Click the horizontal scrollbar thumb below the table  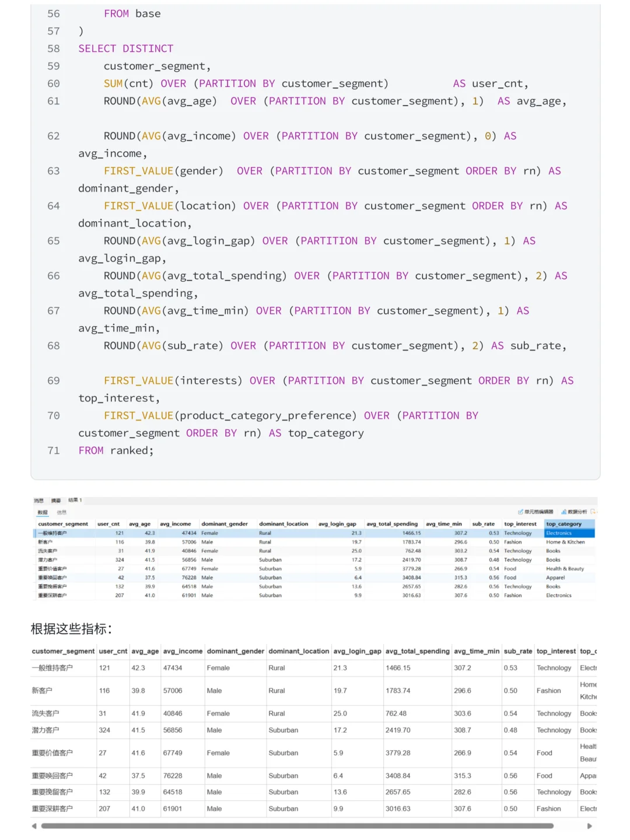pos(297,826)
